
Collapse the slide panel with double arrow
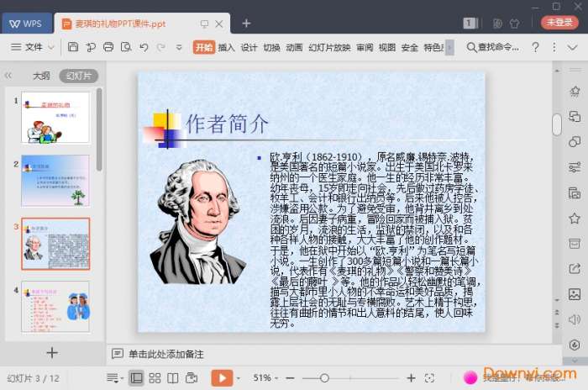click(x=8, y=76)
